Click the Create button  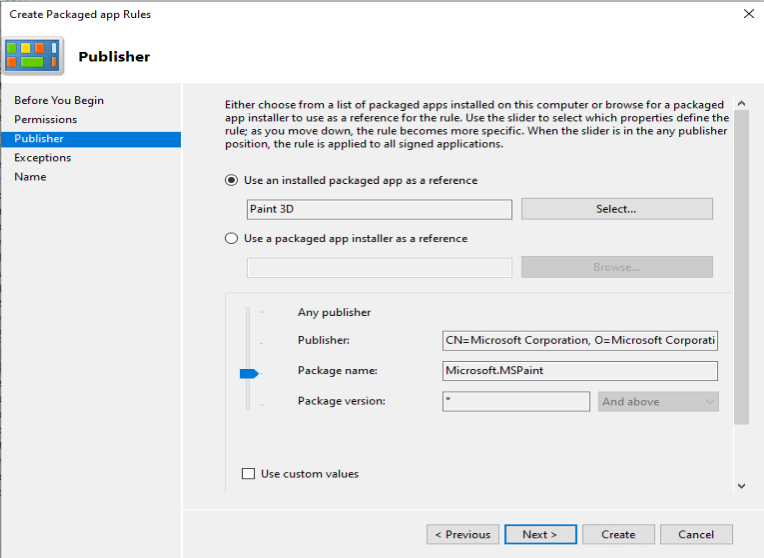[x=618, y=534]
